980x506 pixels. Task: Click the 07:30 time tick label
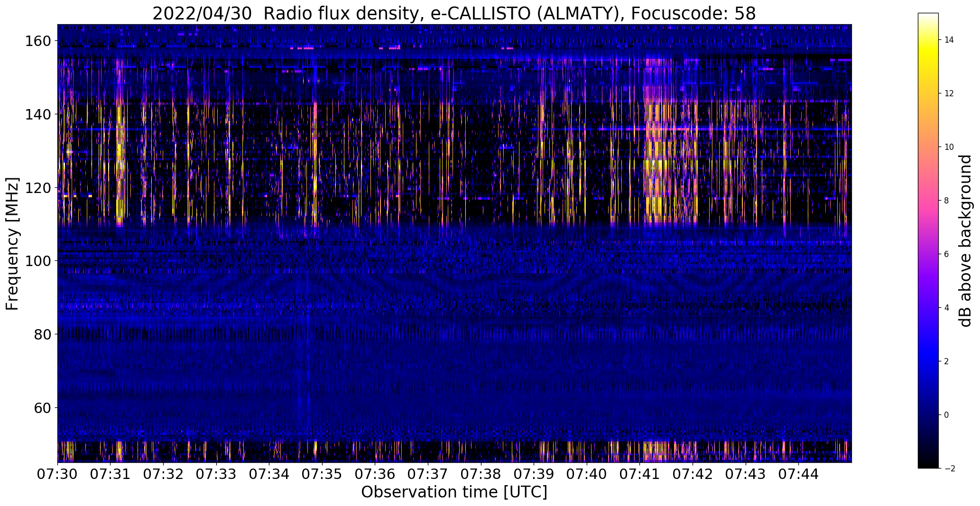tap(57, 474)
